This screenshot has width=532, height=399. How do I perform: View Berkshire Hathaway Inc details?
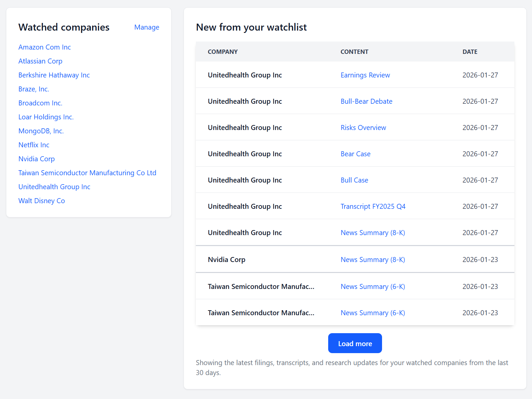pos(54,75)
